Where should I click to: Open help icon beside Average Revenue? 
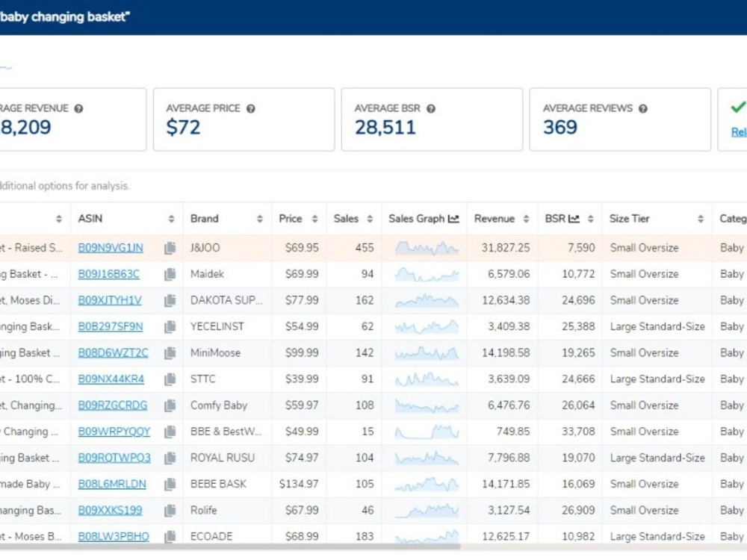tap(78, 108)
